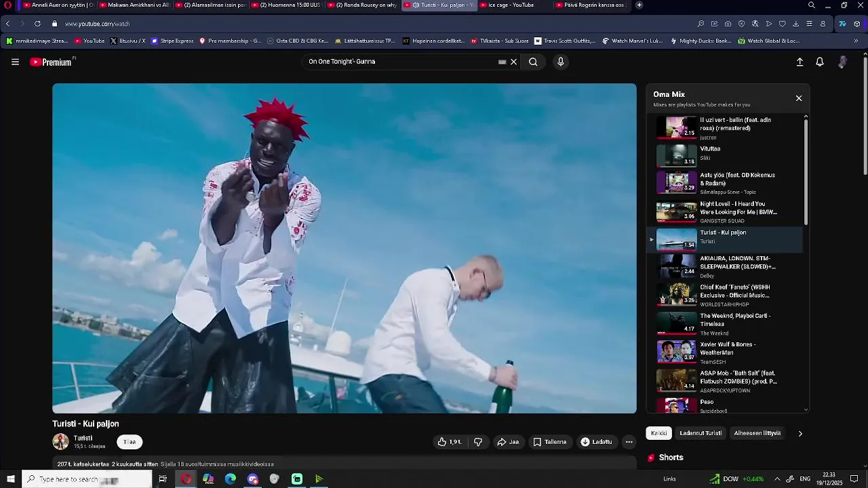Open a new browser tab with plus

(639, 5)
